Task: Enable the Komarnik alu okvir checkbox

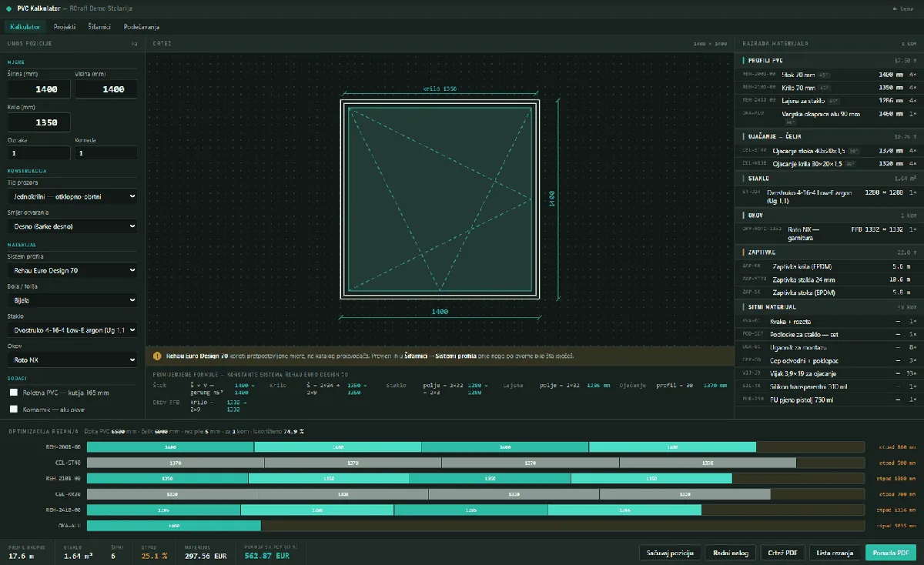Action: [x=14, y=409]
